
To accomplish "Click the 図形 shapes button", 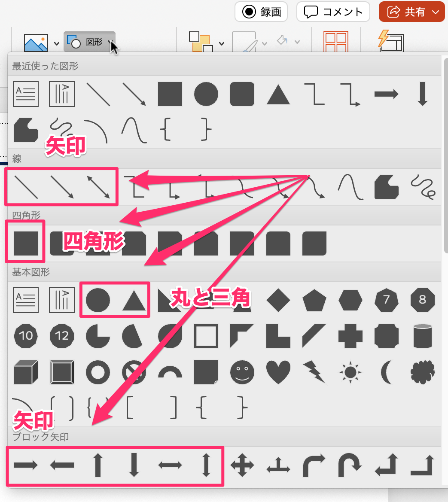I will click(89, 42).
